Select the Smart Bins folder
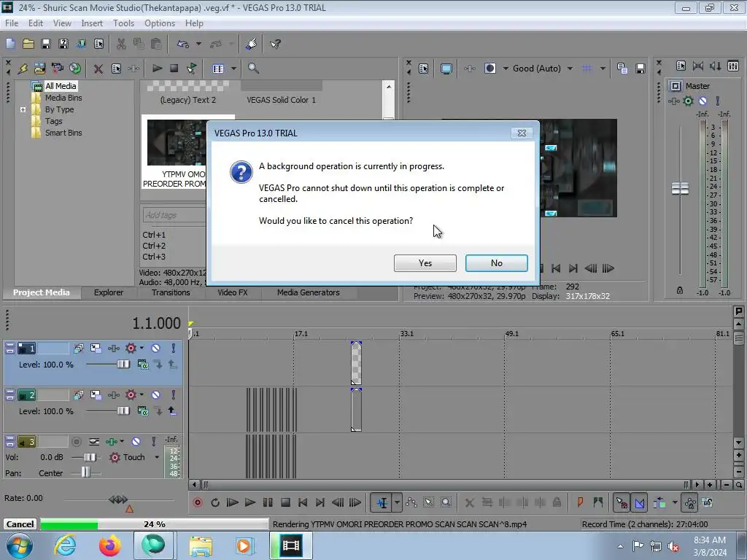Viewport: 747px width, 560px height. 63,133
